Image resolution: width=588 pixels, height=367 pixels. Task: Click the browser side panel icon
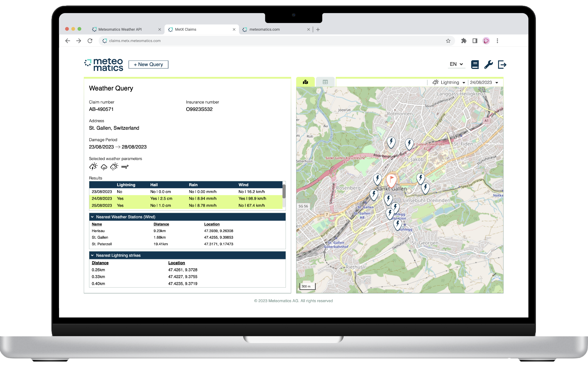pos(475,41)
